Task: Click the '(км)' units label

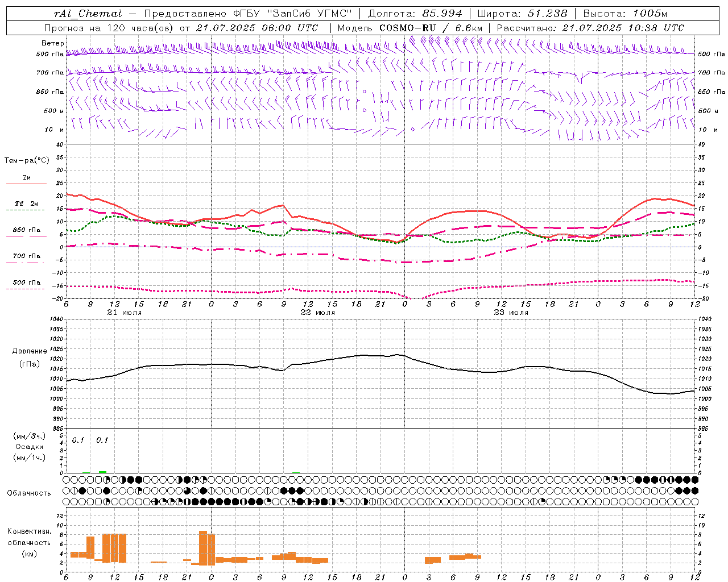Action: (30, 554)
